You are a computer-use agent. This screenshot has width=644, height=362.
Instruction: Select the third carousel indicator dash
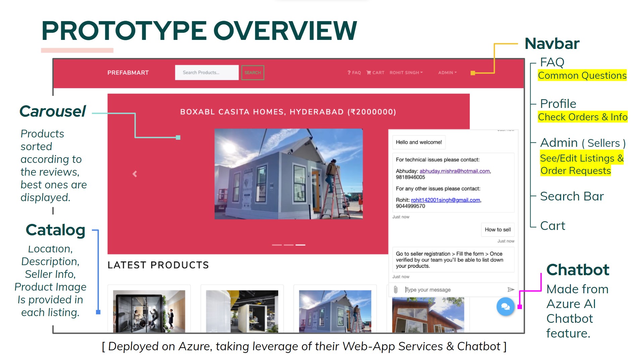(300, 245)
